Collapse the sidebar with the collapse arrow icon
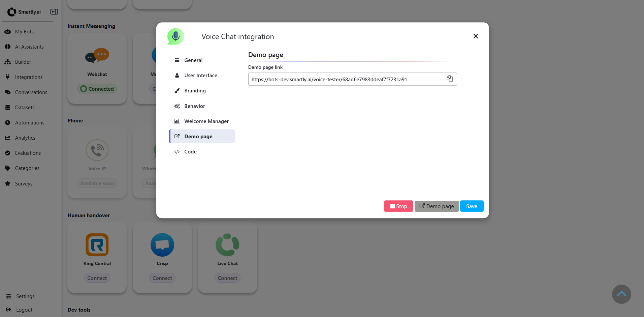This screenshot has height=317, width=644. [x=54, y=11]
